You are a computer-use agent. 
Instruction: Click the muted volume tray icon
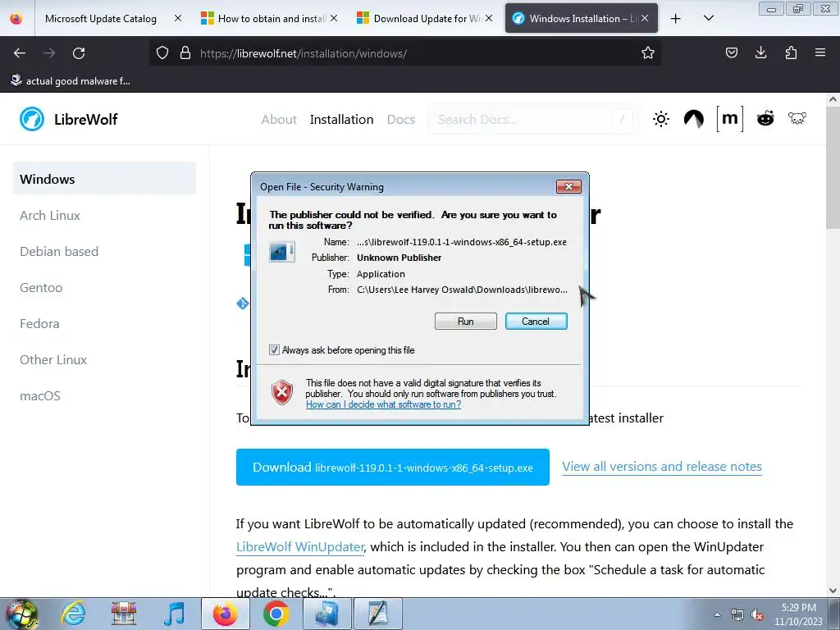pyautogui.click(x=757, y=615)
